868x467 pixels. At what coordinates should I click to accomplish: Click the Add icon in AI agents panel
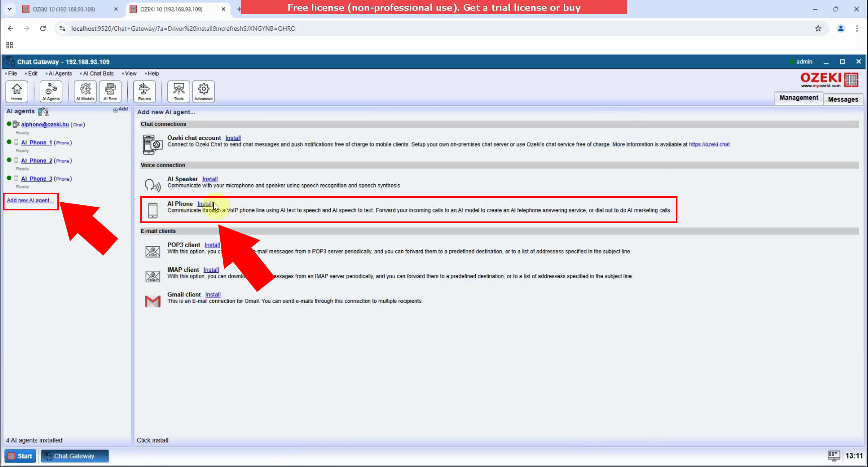tap(121, 109)
